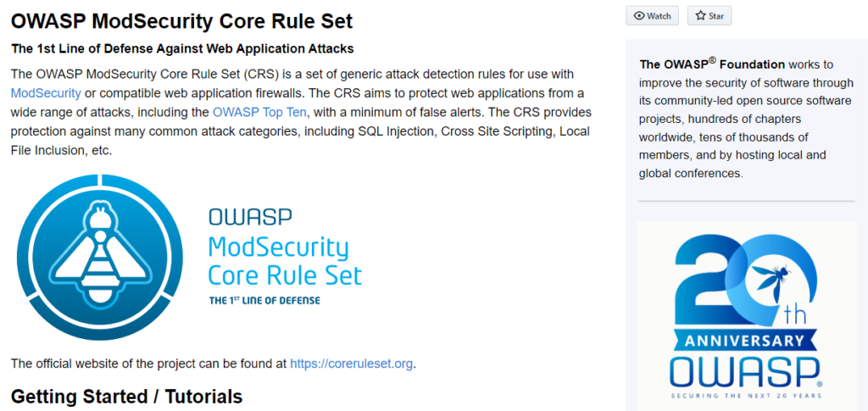Click the Star button
Viewport: 868px width, 411px height.
coord(709,15)
